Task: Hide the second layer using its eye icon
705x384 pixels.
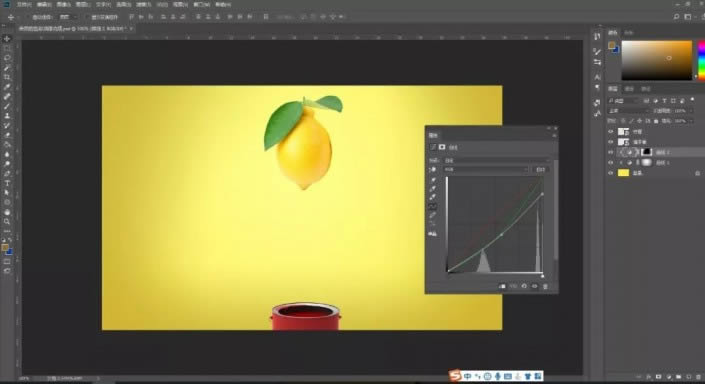Action: click(611, 142)
